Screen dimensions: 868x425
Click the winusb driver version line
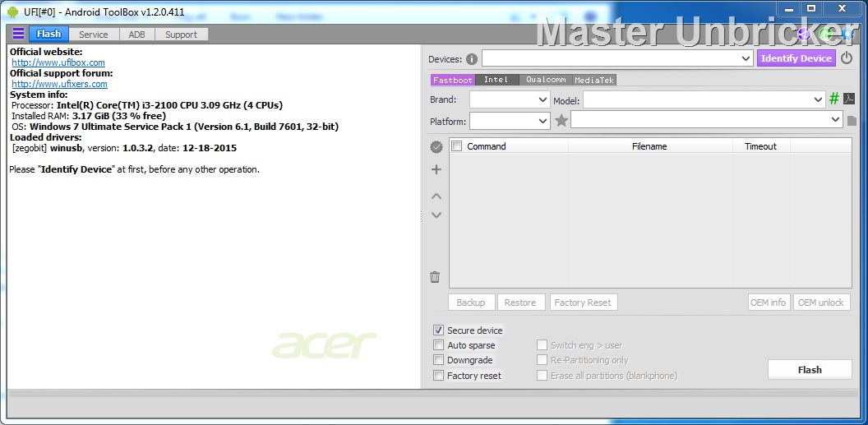[x=124, y=148]
